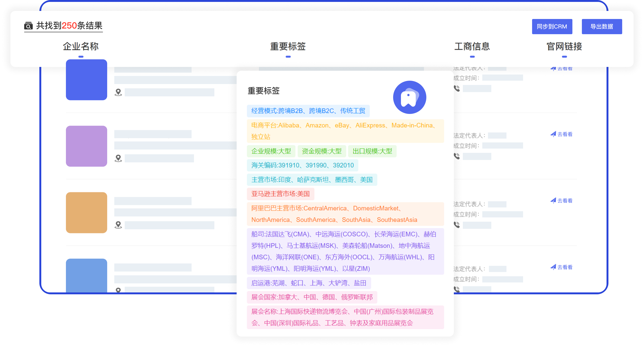Click location pin icon of orange company
This screenshot has height=347, width=644.
click(118, 225)
